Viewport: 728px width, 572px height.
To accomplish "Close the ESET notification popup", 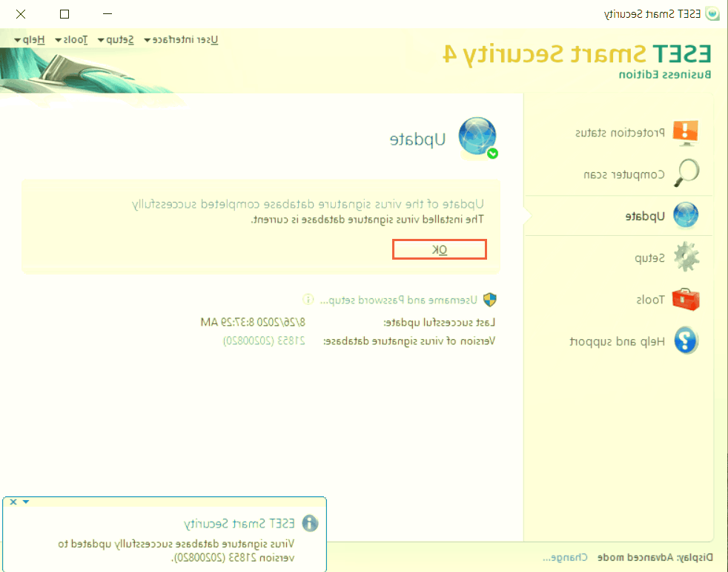I will tap(13, 502).
